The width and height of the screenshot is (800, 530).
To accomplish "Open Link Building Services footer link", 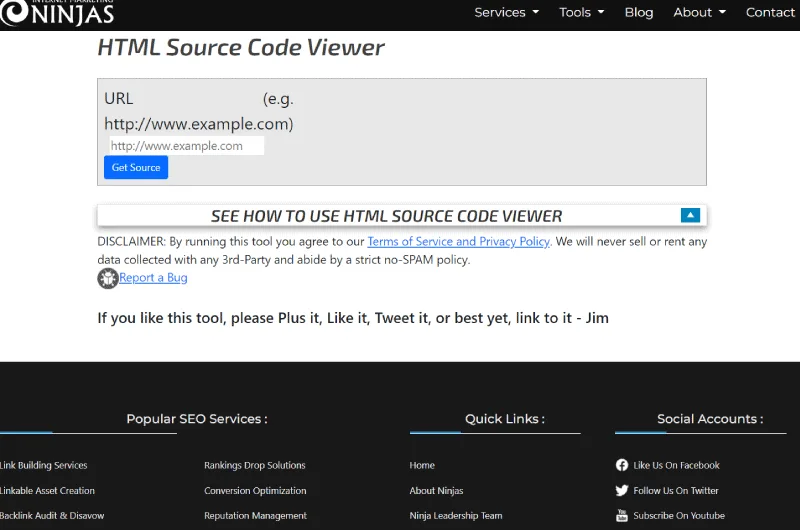I will [44, 465].
